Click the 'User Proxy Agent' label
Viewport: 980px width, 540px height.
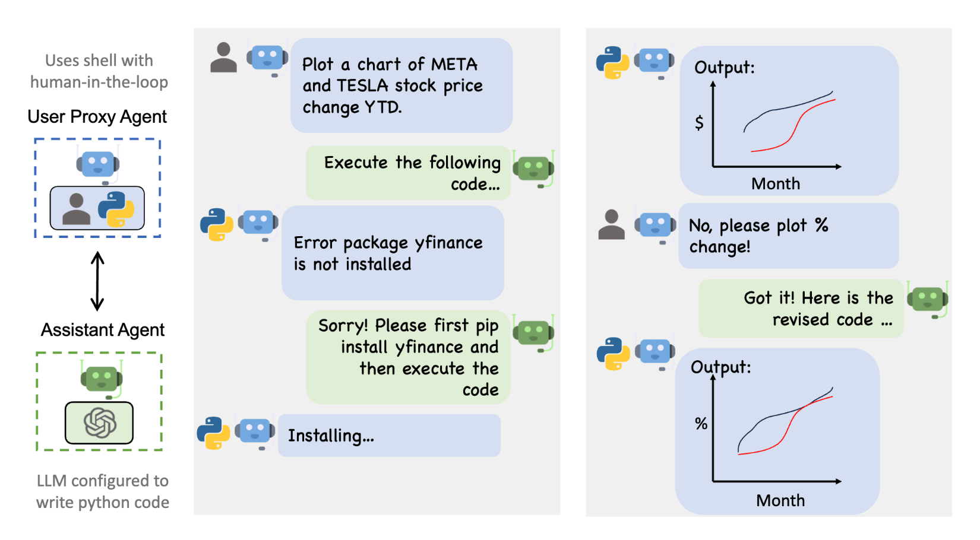click(x=97, y=116)
